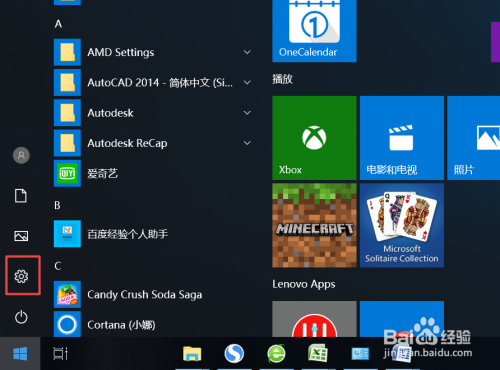Click the Power button icon

pyautogui.click(x=21, y=317)
